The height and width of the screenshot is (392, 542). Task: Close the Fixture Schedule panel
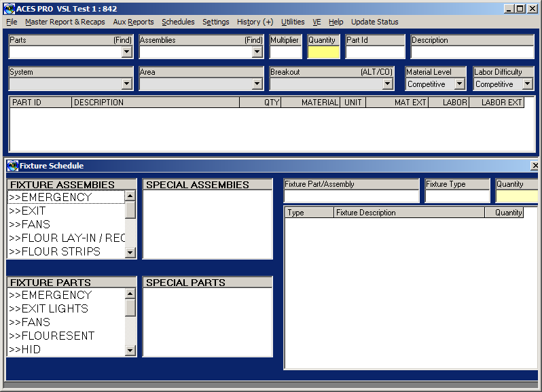[x=535, y=166]
